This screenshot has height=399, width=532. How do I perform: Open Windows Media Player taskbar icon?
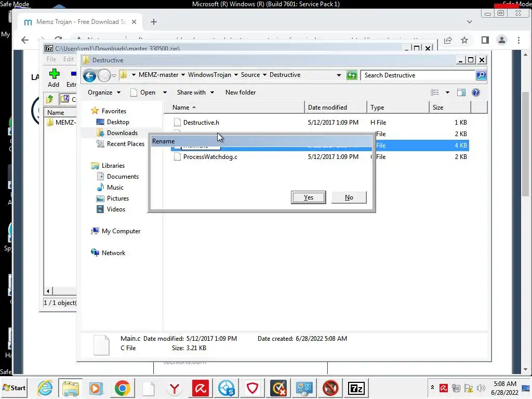(96, 388)
